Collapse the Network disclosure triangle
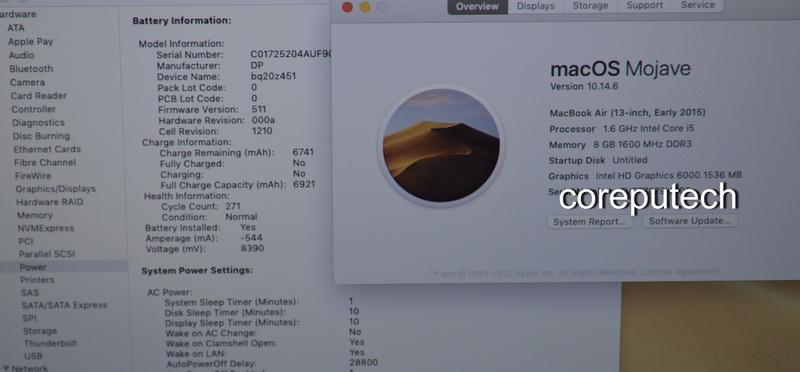Screen dimensions: 800x372 click(6, 368)
